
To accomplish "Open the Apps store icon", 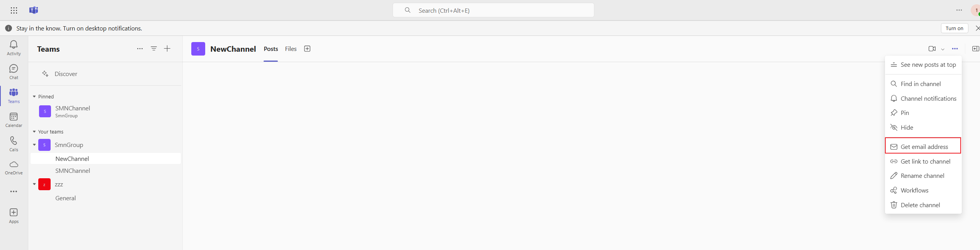I will [x=14, y=216].
